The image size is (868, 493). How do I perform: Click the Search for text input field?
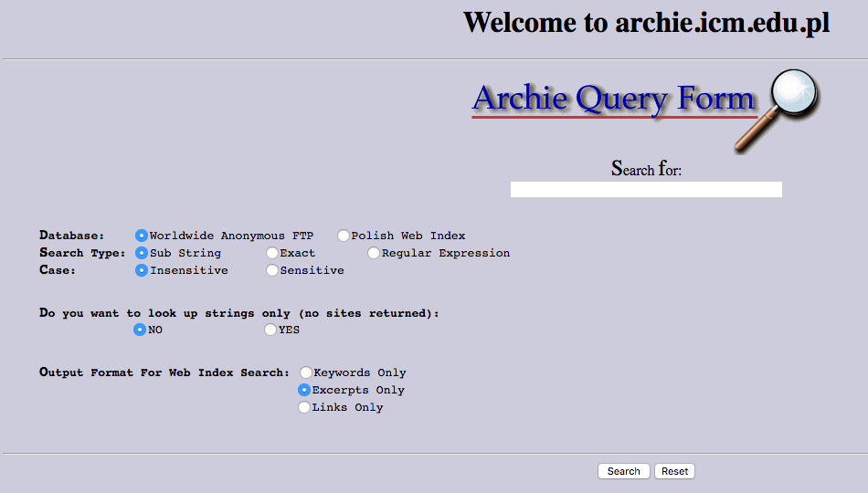click(646, 189)
